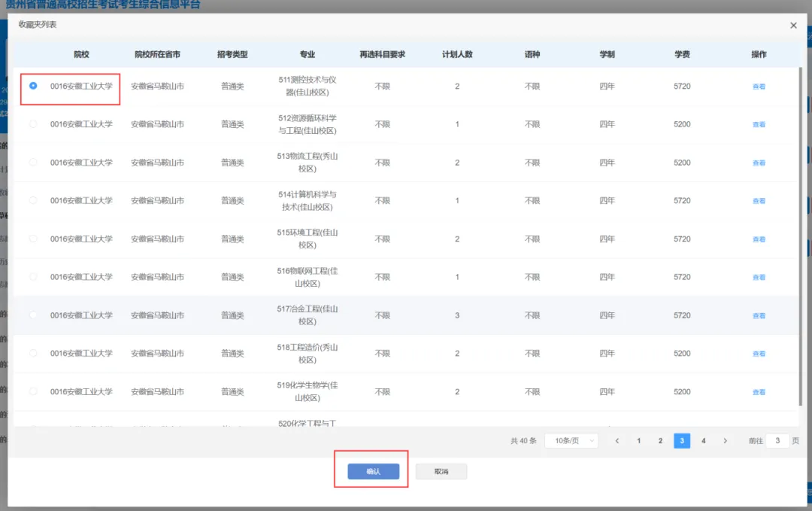812x511 pixels.
Task: Go to previous page arrow
Action: pos(617,440)
